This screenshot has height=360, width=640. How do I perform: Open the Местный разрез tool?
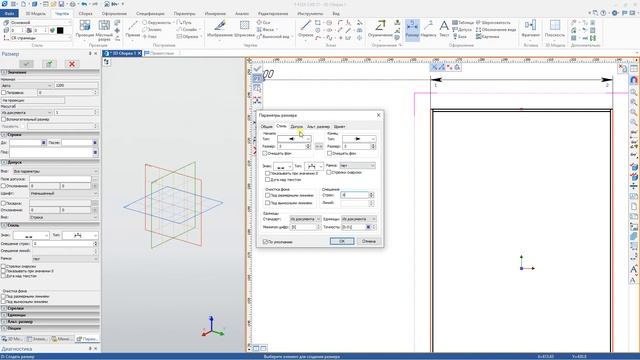pos(104,29)
